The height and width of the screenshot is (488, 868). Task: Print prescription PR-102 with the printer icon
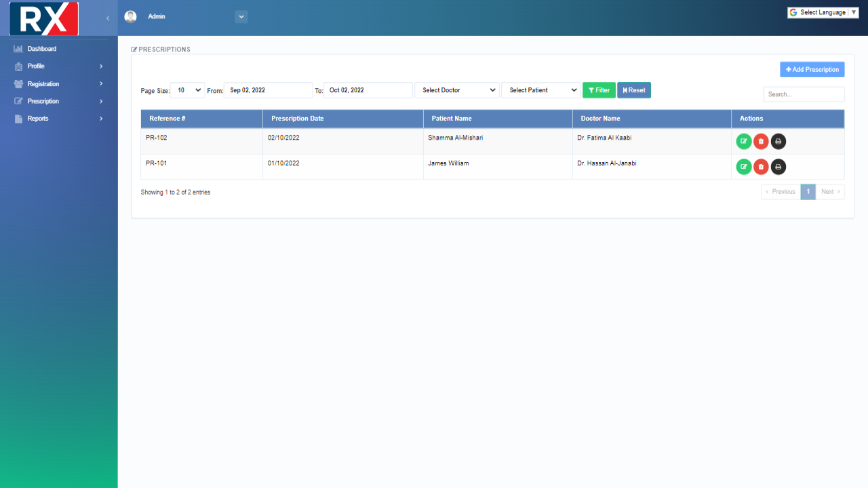(778, 142)
